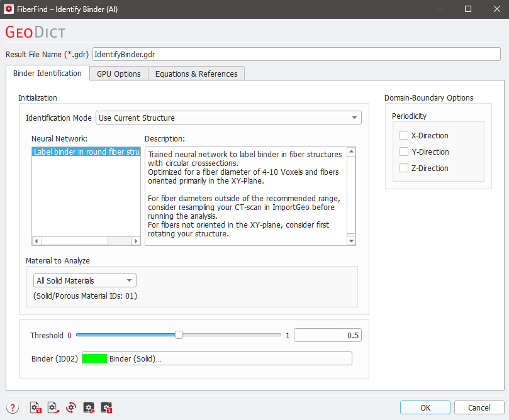Reset settings to defaults icon

(71, 407)
